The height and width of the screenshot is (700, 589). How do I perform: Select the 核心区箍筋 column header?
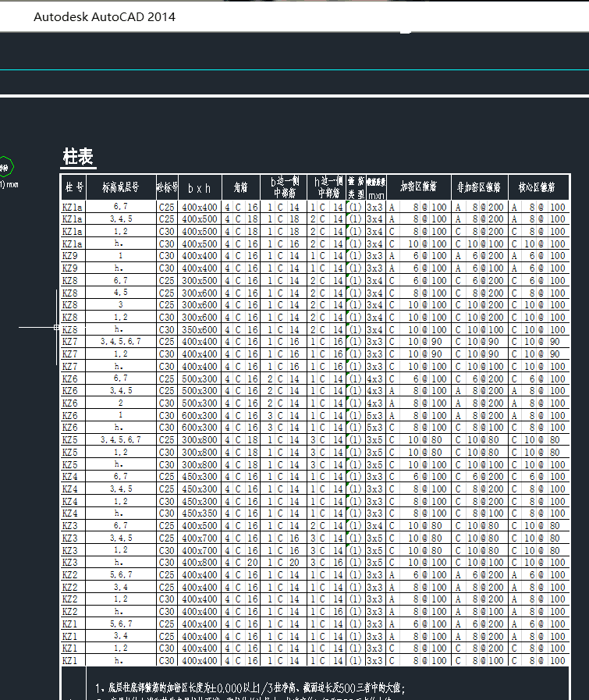click(x=537, y=187)
